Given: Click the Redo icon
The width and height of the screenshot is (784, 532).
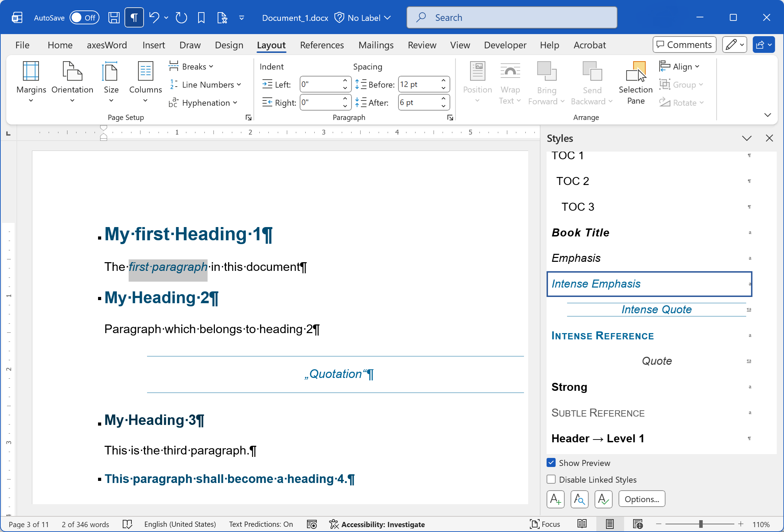Looking at the screenshot, I should (181, 17).
